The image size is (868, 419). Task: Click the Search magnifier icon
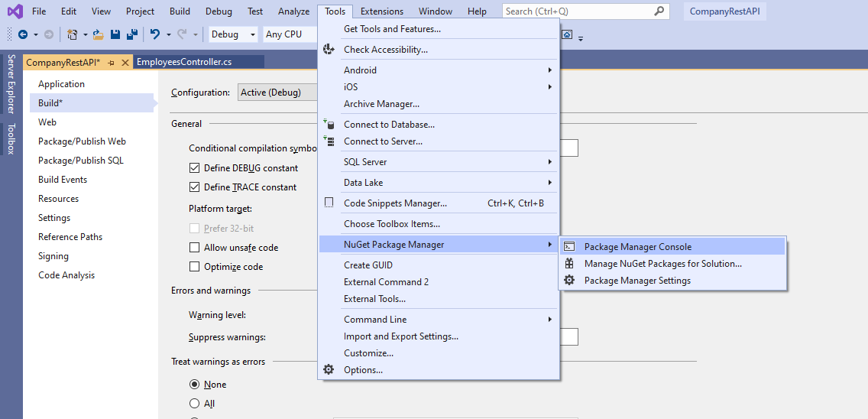659,11
